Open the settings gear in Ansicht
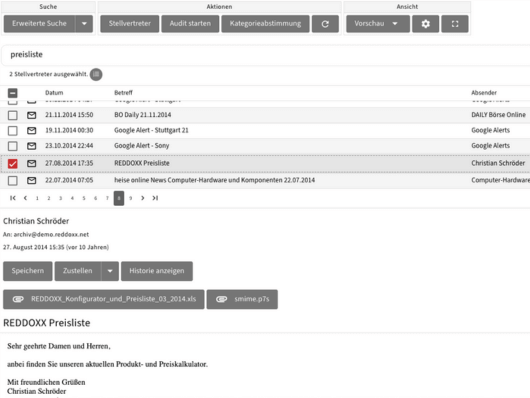This screenshot has height=398, width=530. coord(425,24)
